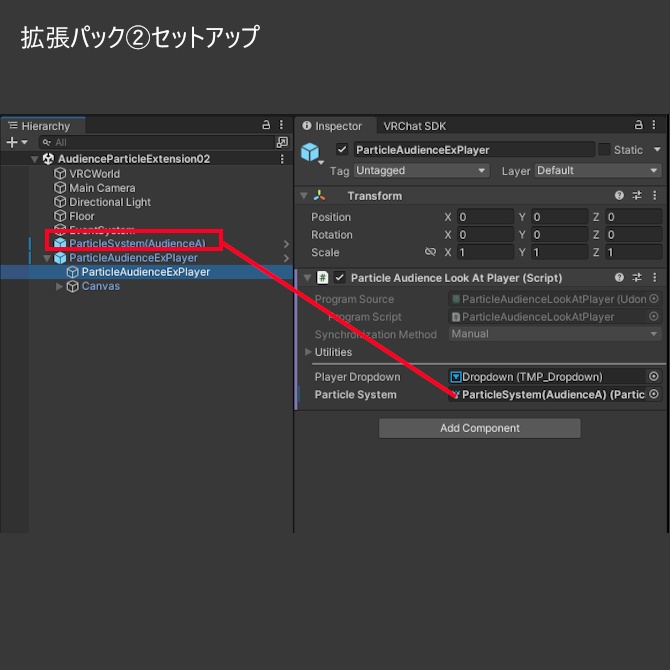
Task: Click the Position X field
Action: point(485,217)
